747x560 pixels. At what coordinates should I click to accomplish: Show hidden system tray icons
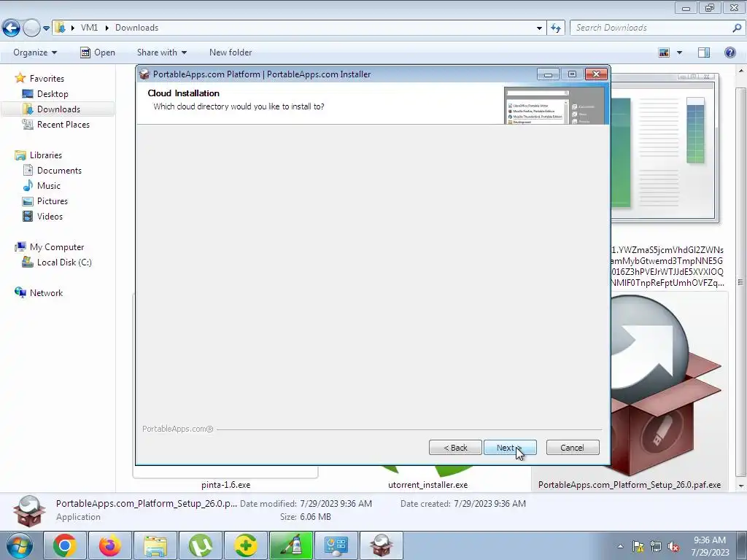(620, 546)
